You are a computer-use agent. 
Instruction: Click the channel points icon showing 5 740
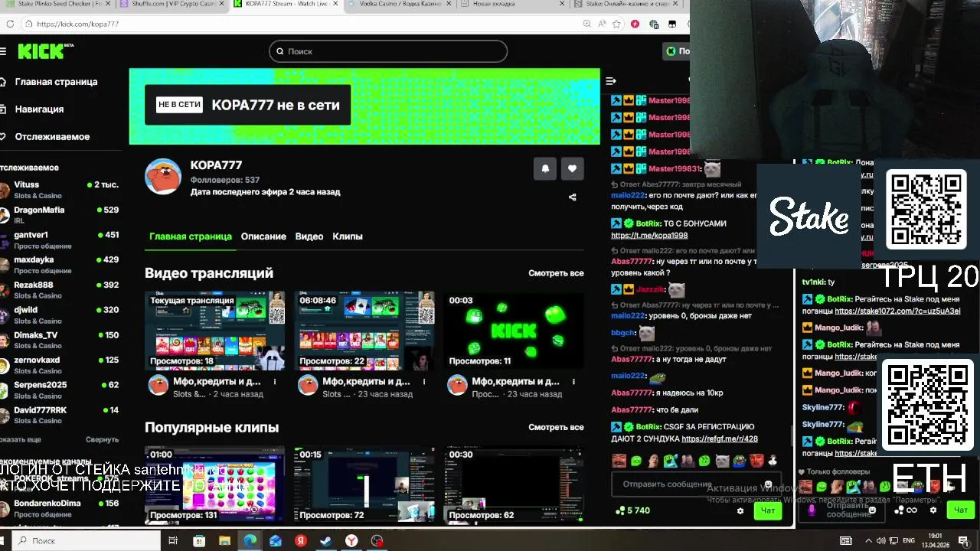[619, 510]
